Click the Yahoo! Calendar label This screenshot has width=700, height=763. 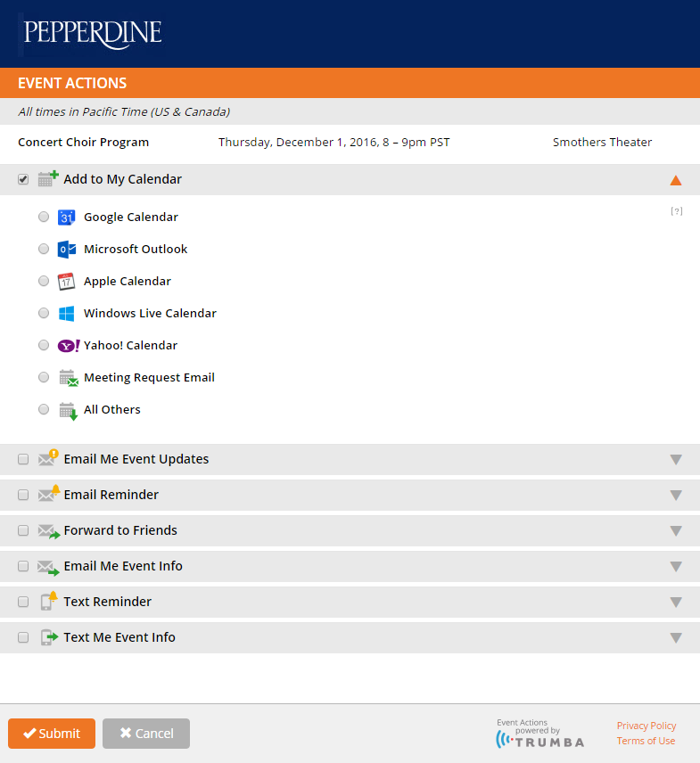(x=130, y=346)
